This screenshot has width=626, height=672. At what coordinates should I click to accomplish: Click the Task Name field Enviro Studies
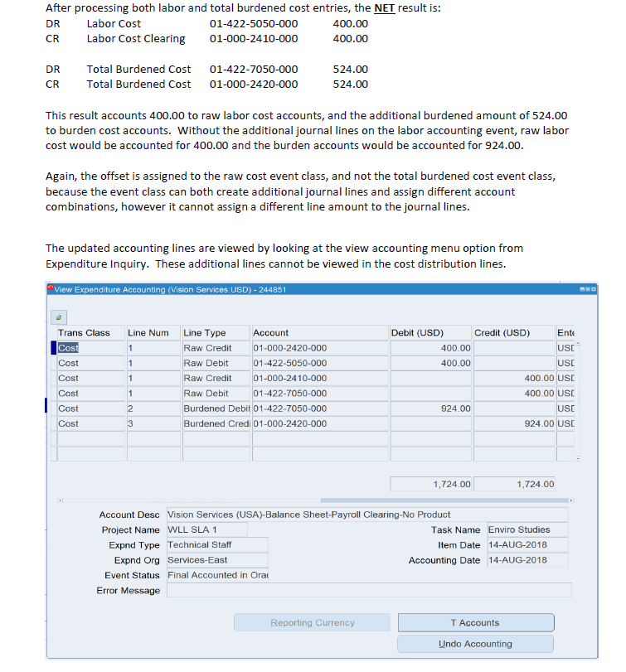(x=528, y=529)
